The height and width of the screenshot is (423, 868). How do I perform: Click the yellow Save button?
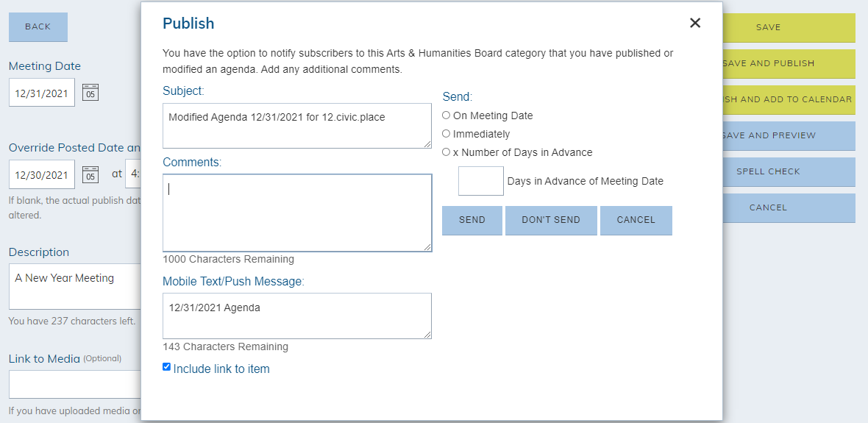pos(789,28)
